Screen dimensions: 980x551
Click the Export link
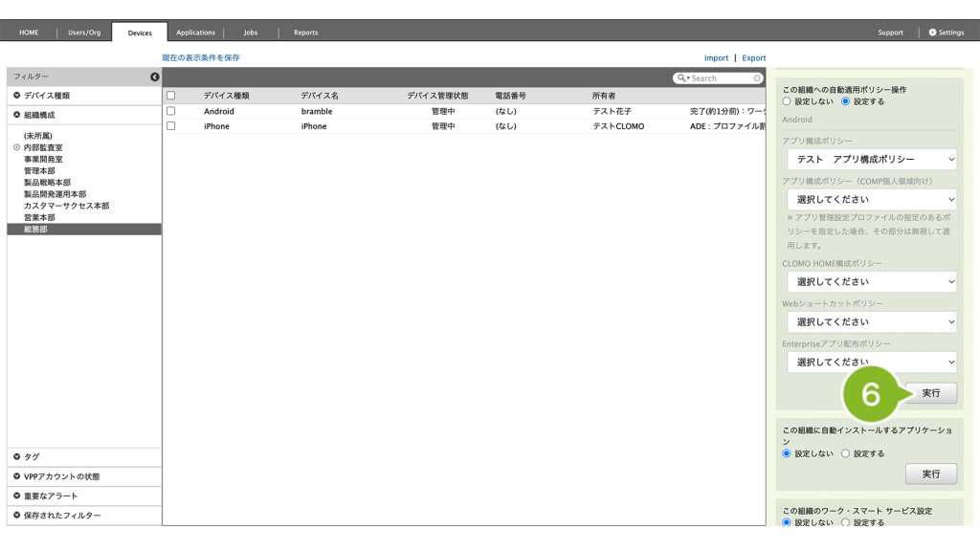(x=753, y=58)
